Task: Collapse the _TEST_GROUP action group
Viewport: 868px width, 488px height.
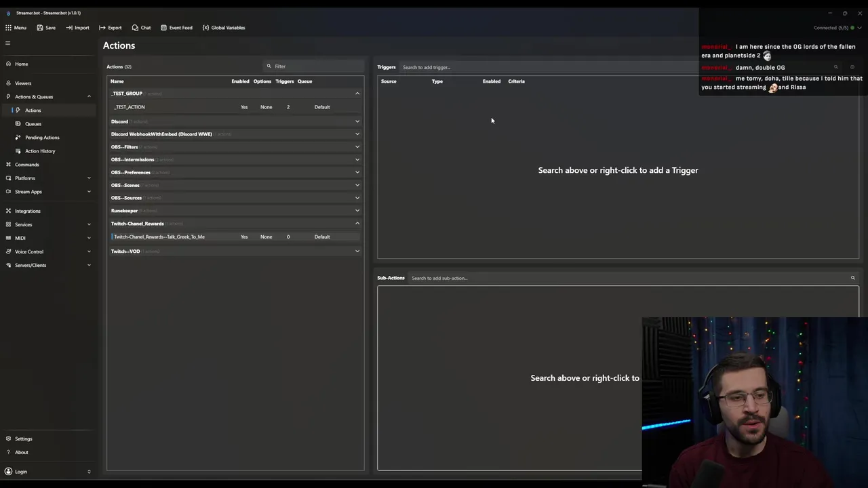Action: (357, 94)
